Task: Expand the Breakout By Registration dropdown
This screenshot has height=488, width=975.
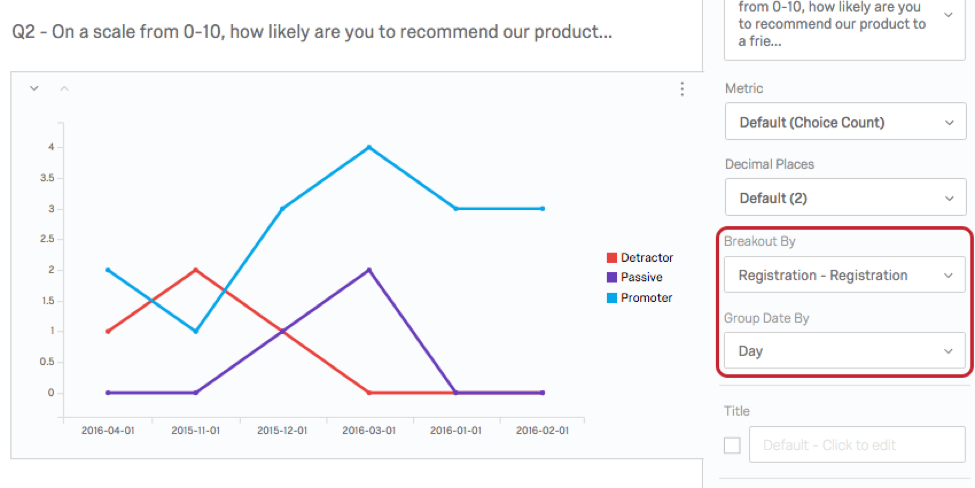Action: tap(845, 275)
